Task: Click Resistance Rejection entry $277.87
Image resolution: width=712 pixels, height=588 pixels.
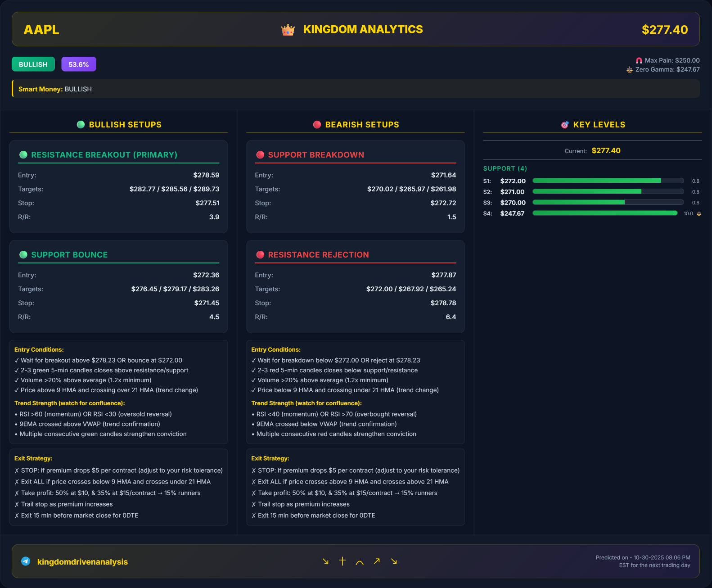Action: (444, 275)
